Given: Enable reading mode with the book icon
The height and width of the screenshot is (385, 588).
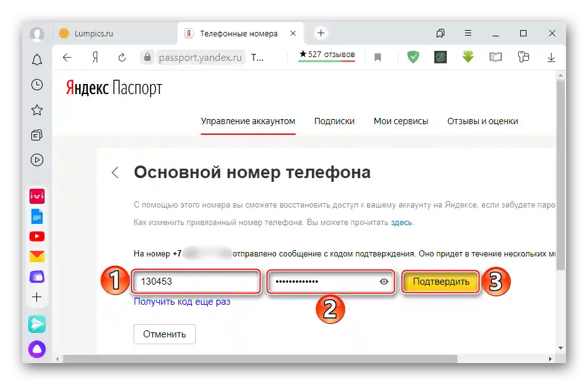Looking at the screenshot, I should pyautogui.click(x=495, y=57).
